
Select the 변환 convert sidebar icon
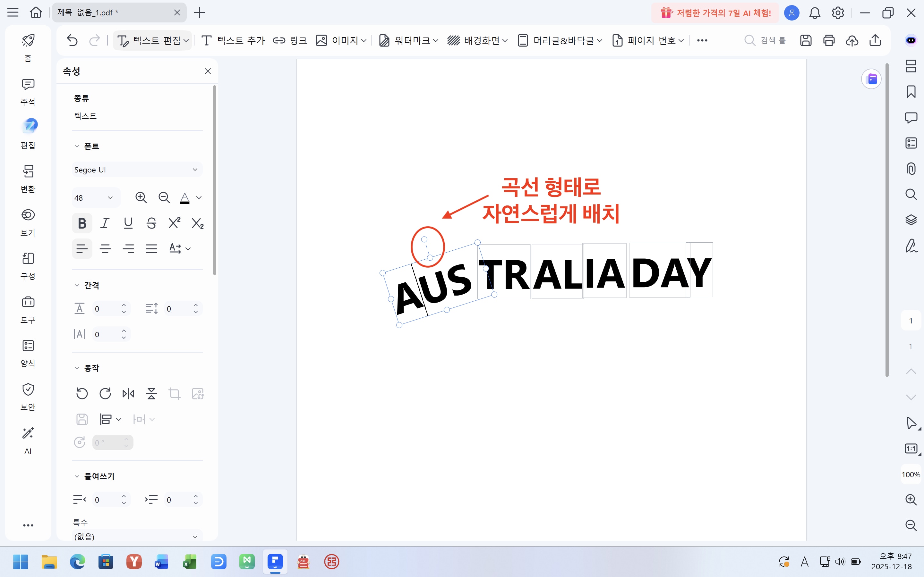28,178
